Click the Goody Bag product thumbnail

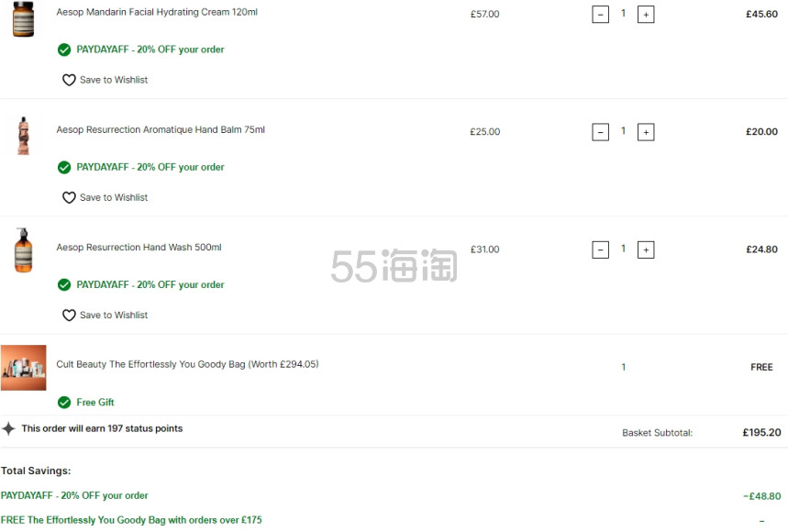pos(23,368)
